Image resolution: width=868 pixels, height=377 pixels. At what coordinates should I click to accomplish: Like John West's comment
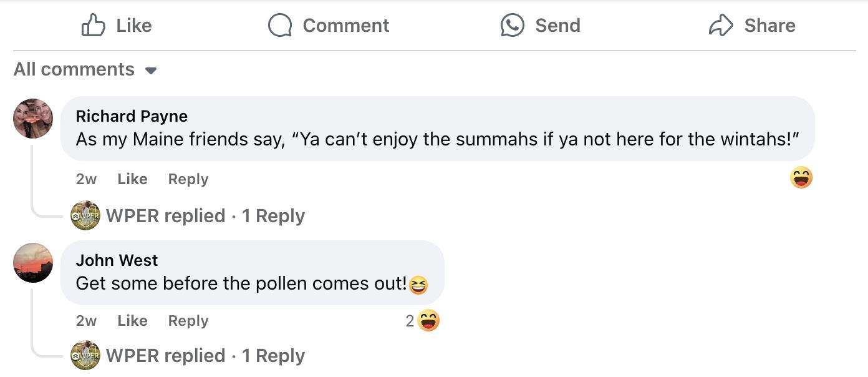pyautogui.click(x=132, y=321)
